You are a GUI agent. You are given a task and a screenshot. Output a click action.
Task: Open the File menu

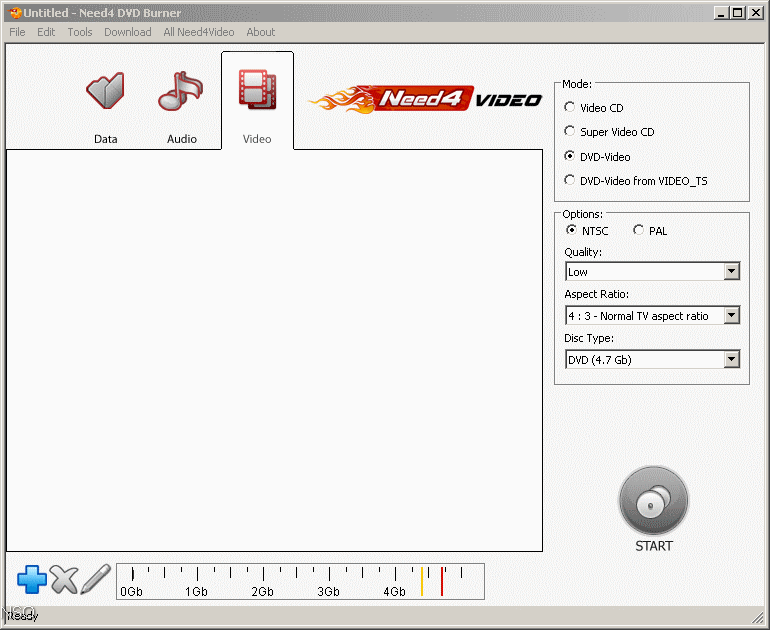pyautogui.click(x=17, y=32)
